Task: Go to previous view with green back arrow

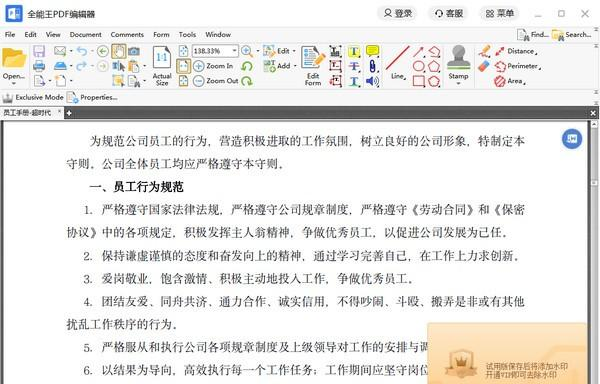Action: click(103, 51)
